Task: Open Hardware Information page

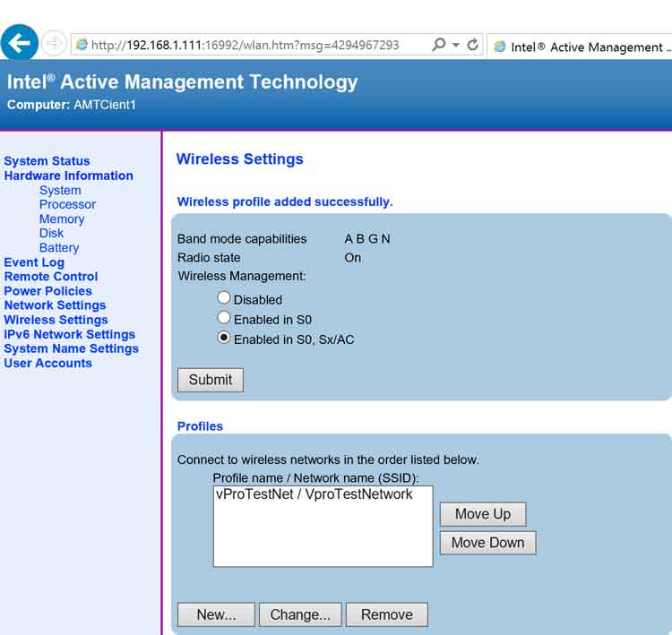Action: pos(69,176)
